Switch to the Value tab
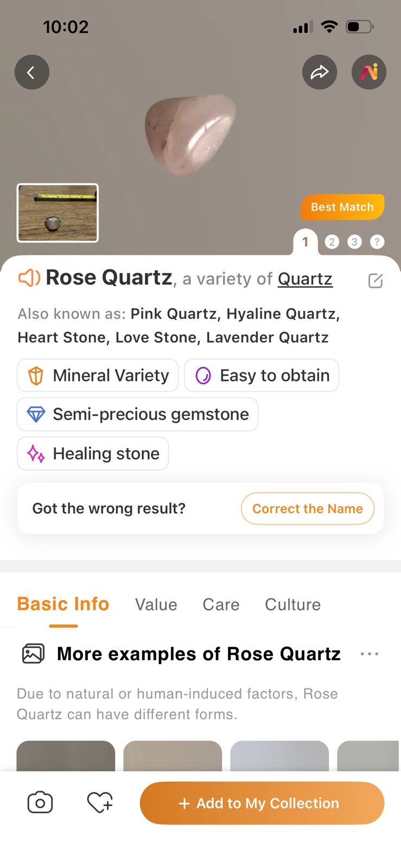401x868 pixels. point(156,604)
